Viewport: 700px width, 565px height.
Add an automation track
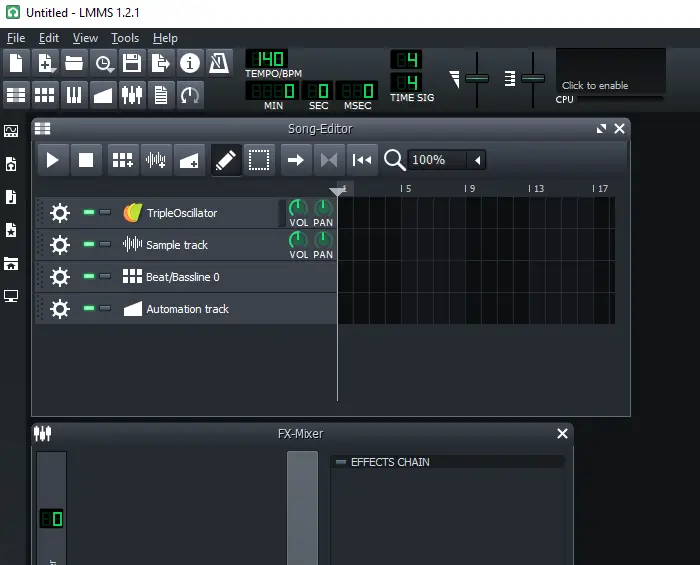click(x=188, y=160)
